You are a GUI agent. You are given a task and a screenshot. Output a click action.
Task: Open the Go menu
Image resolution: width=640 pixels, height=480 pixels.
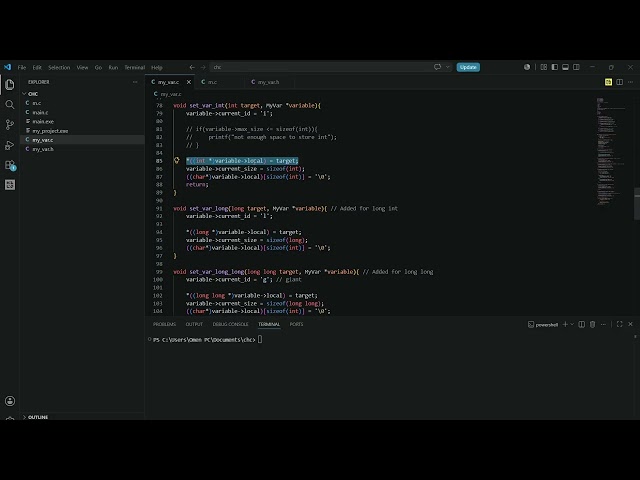(x=98, y=67)
